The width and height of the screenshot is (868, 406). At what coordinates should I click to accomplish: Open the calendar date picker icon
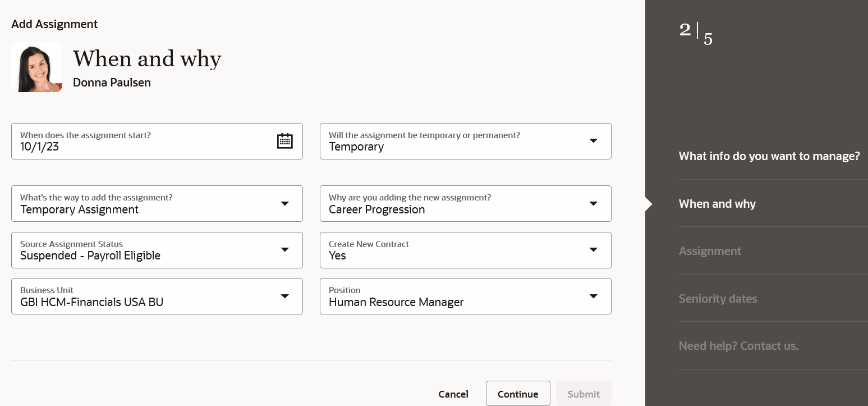(285, 141)
